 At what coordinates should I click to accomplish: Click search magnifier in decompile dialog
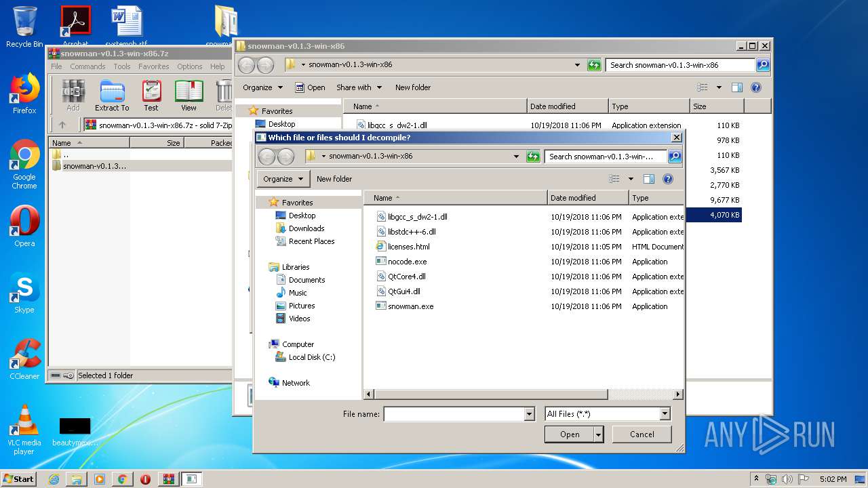(x=674, y=156)
